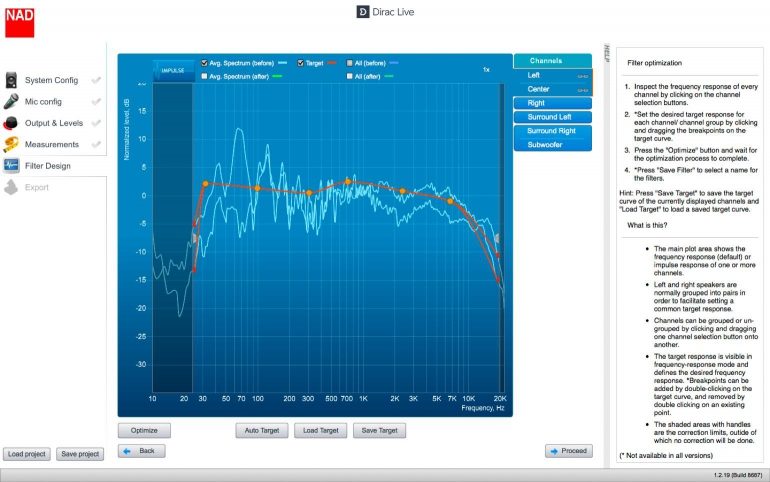The image size is (770, 482).
Task: Click the link icon beside Center channel
Action: click(x=582, y=88)
